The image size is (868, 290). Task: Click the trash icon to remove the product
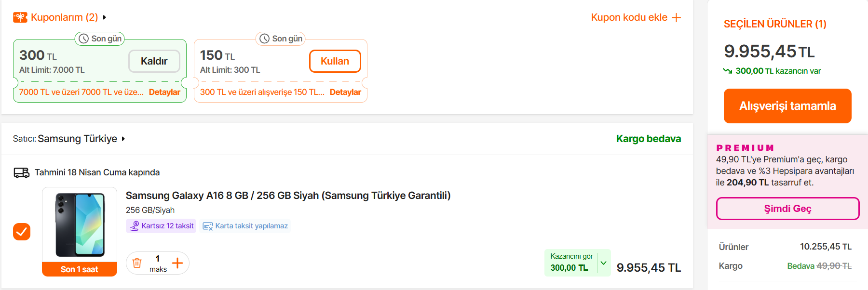coord(137,263)
